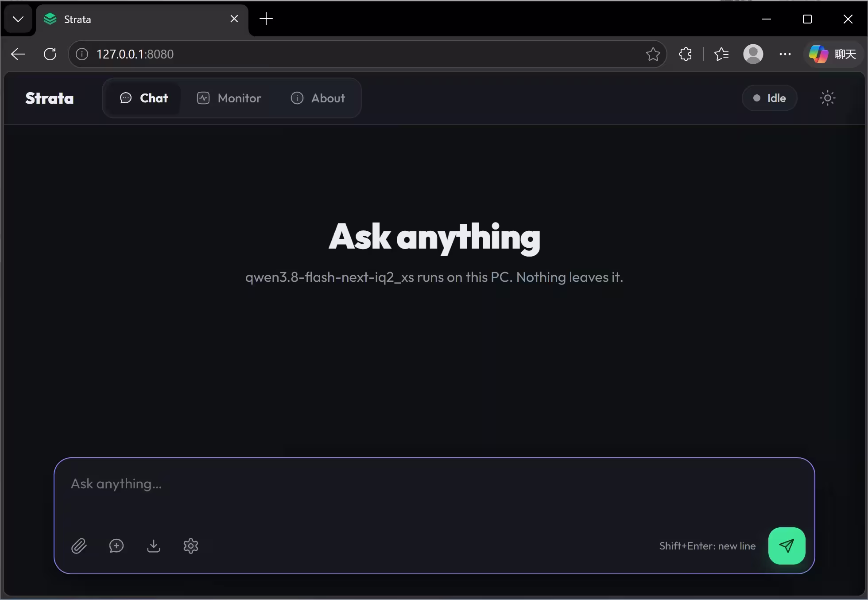
Task: Expand the tab list dropdown chevron
Action: tap(18, 19)
